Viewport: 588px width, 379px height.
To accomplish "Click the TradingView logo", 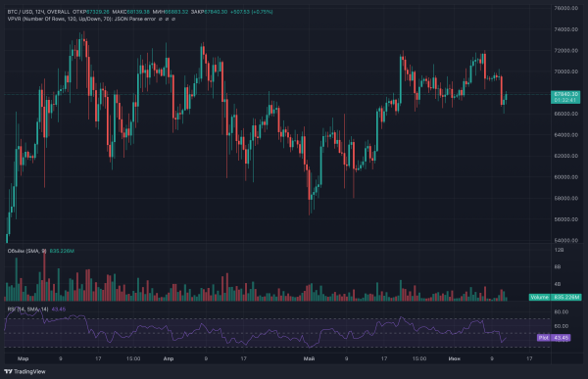I will tap(24, 371).
